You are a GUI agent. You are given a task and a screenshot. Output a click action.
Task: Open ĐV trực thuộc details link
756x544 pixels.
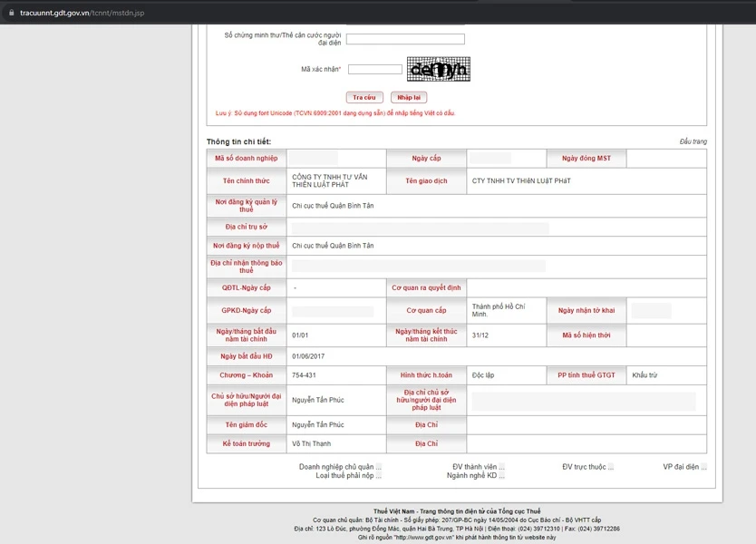pyautogui.click(x=610, y=467)
